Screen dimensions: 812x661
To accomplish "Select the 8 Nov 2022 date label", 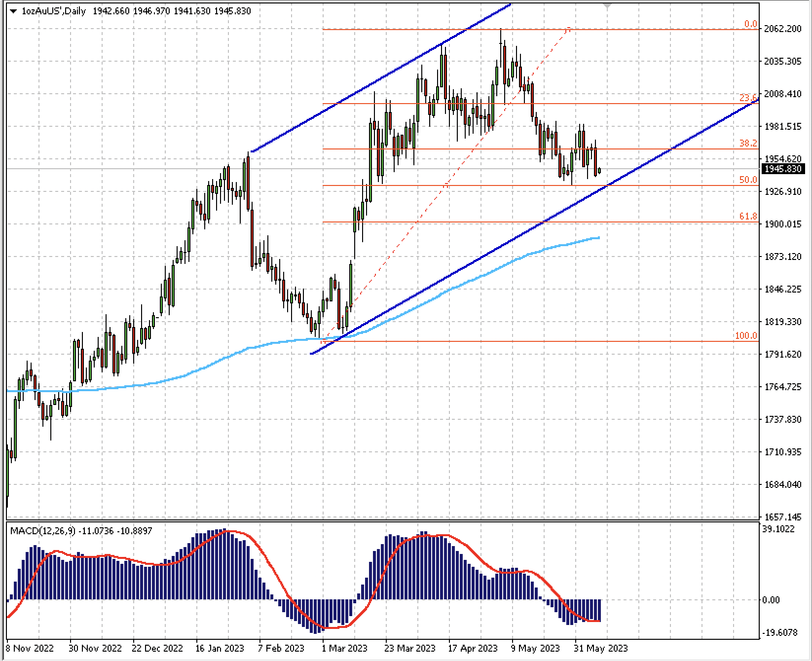I will tap(30, 648).
